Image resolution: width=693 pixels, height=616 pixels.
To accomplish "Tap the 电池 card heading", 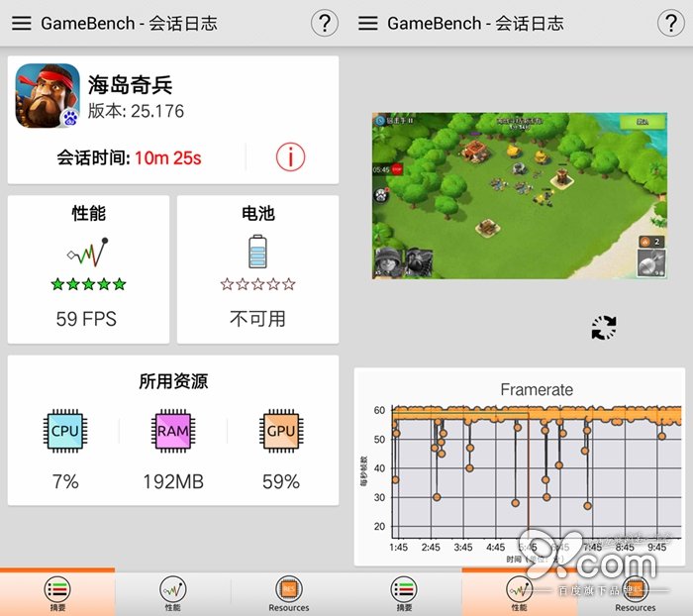I will (x=258, y=213).
